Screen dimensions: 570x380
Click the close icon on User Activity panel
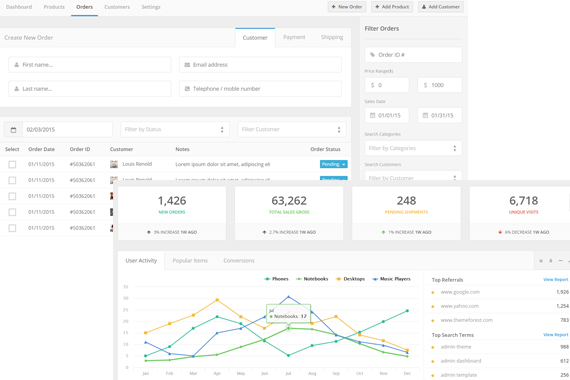click(x=541, y=261)
